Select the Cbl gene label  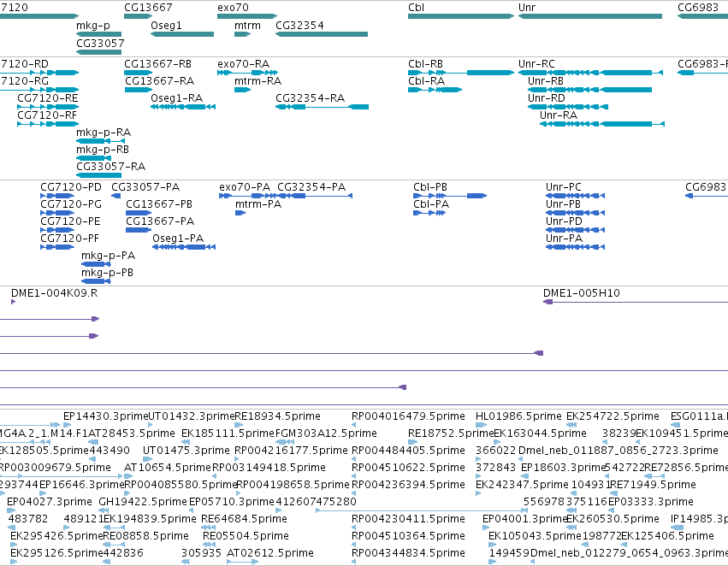[x=416, y=8]
